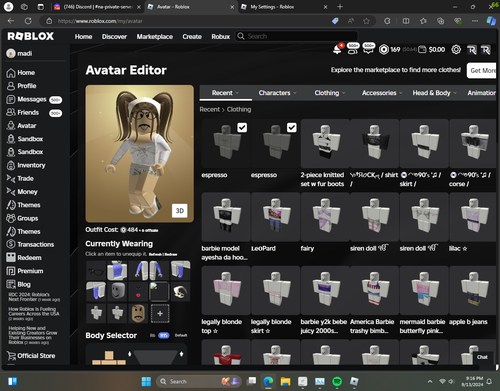Select the LeoPard clothing item
The width and height of the screenshot is (500, 391).
pos(275,223)
